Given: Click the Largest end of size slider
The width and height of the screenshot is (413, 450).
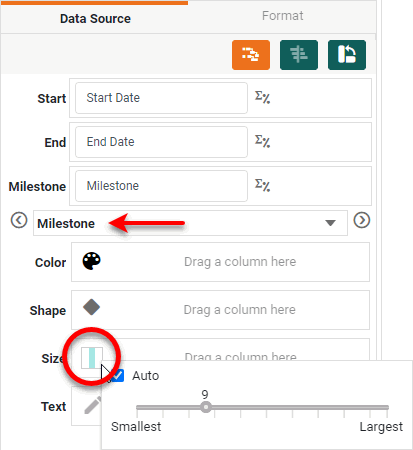Looking at the screenshot, I should tap(381, 427).
